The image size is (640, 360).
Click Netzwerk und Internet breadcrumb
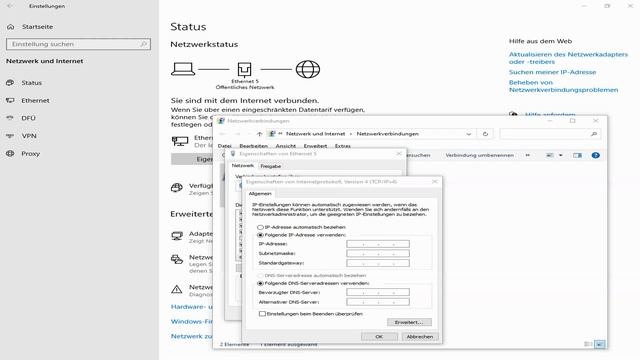pos(316,134)
